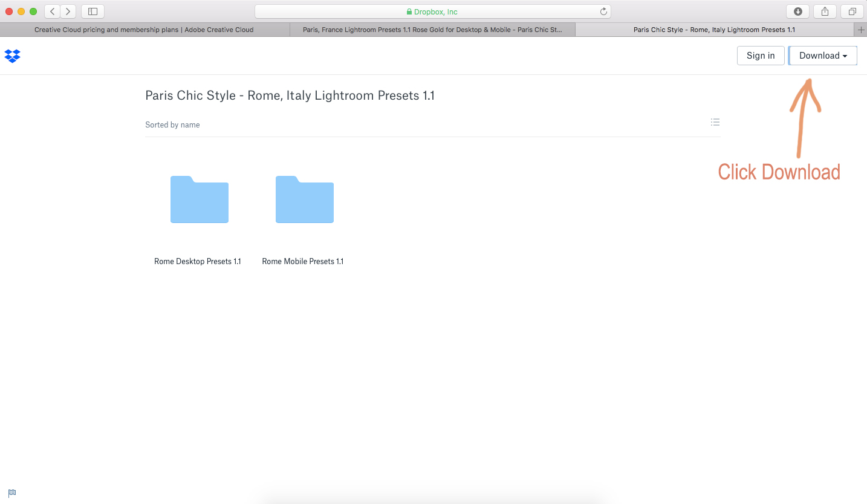
Task: Click the Dropbox logo icon
Action: click(x=12, y=56)
